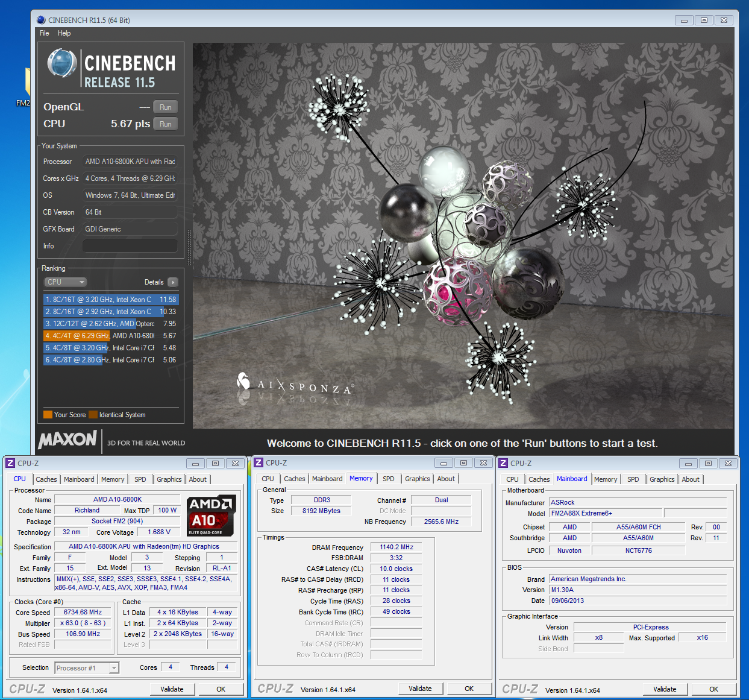This screenshot has height=700, width=749.
Task: Click the DRAM Frequency value 1140.2 MHz
Action: click(x=396, y=547)
